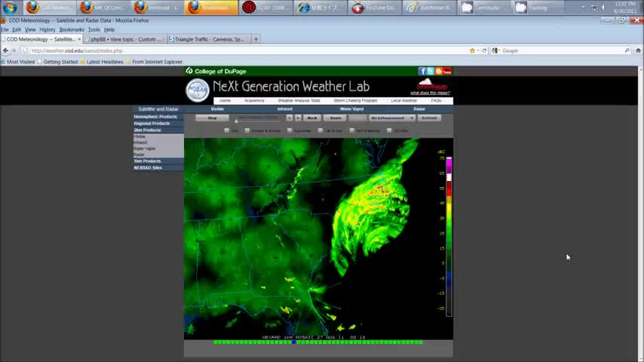This screenshot has height=362, width=644.
Task: Open the Blogger social icon
Action: (439, 71)
